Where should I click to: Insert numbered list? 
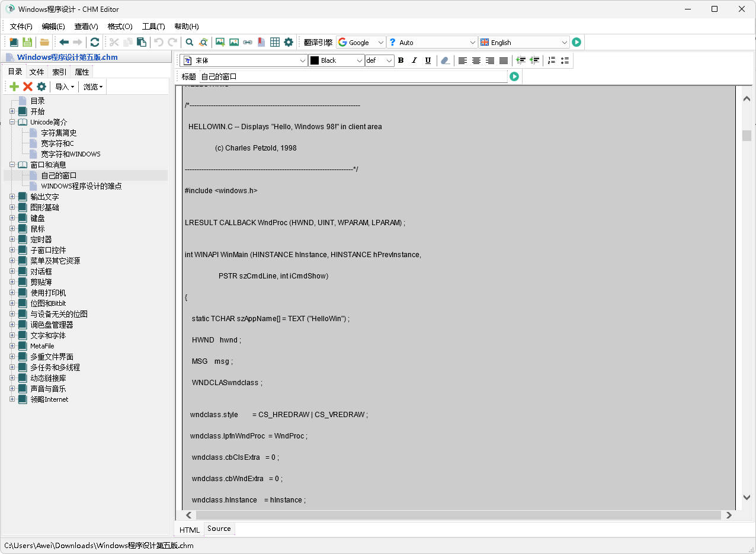click(552, 60)
